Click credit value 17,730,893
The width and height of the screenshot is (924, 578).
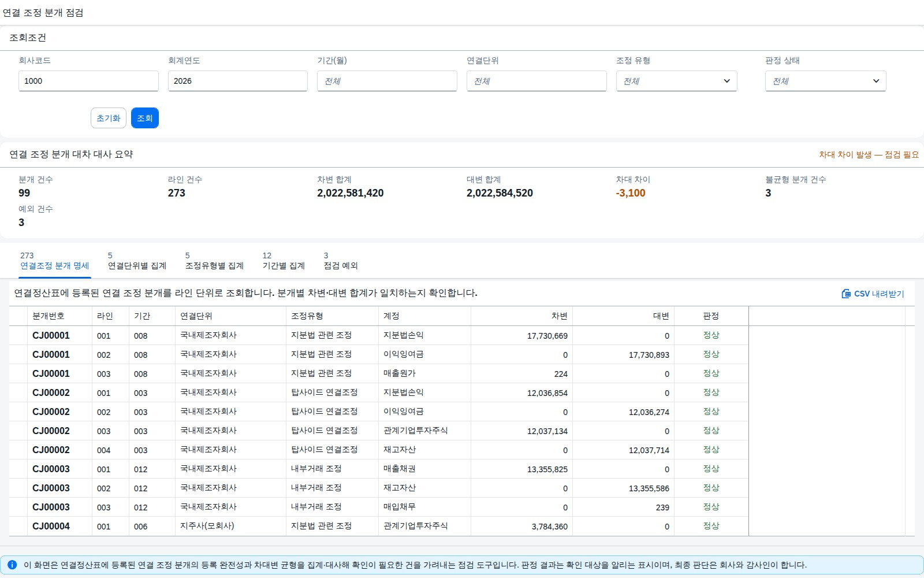click(649, 355)
